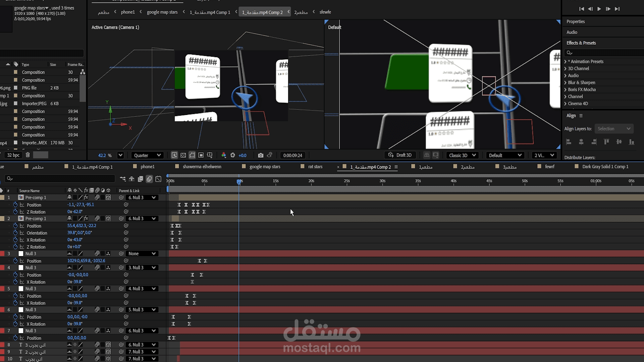The width and height of the screenshot is (644, 362).
Task: Click the play button in Preview panel
Action: [599, 9]
